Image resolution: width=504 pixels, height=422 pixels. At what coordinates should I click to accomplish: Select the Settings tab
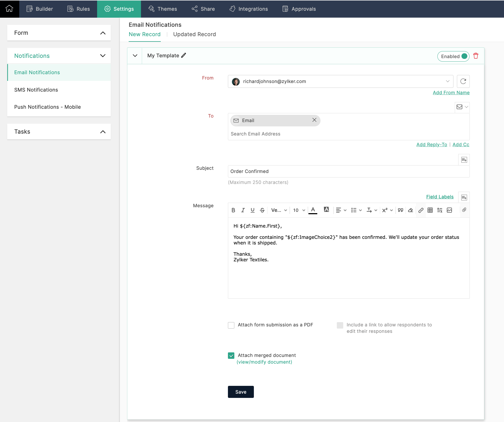(119, 9)
